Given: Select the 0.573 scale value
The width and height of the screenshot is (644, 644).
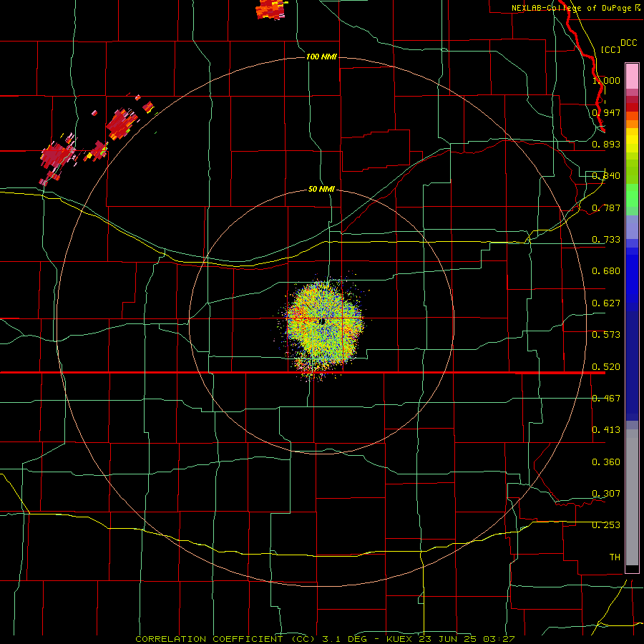Looking at the screenshot, I should 606,335.
